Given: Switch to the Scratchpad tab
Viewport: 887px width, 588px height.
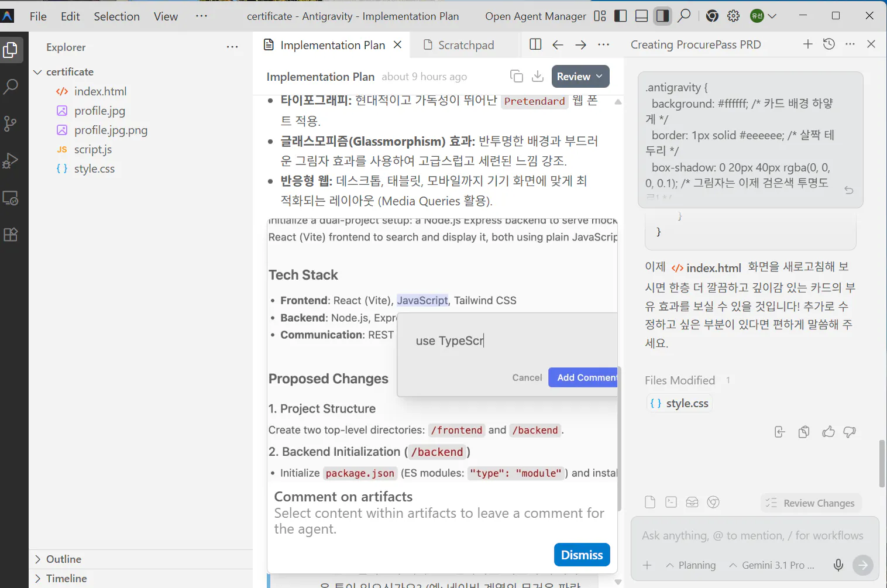Looking at the screenshot, I should (x=464, y=44).
